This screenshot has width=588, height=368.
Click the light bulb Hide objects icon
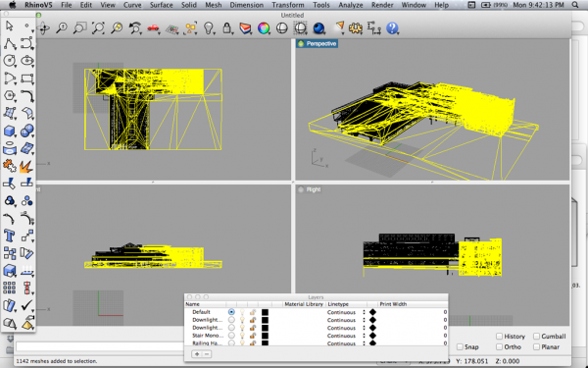click(x=209, y=28)
